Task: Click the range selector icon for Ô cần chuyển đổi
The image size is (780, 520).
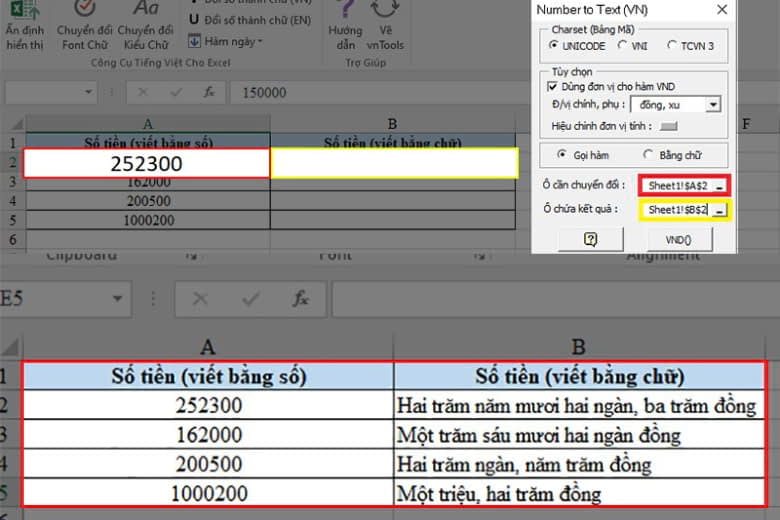Action: click(719, 187)
